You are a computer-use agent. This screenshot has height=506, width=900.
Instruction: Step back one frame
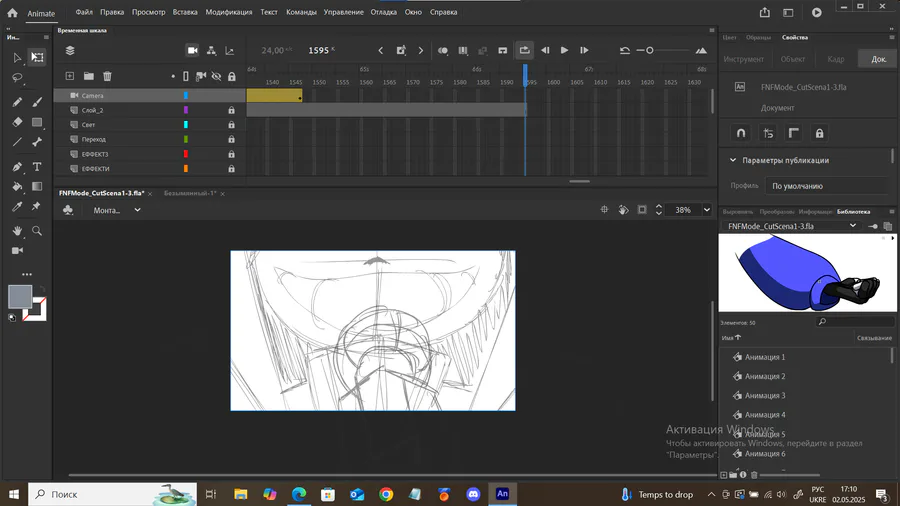point(545,50)
